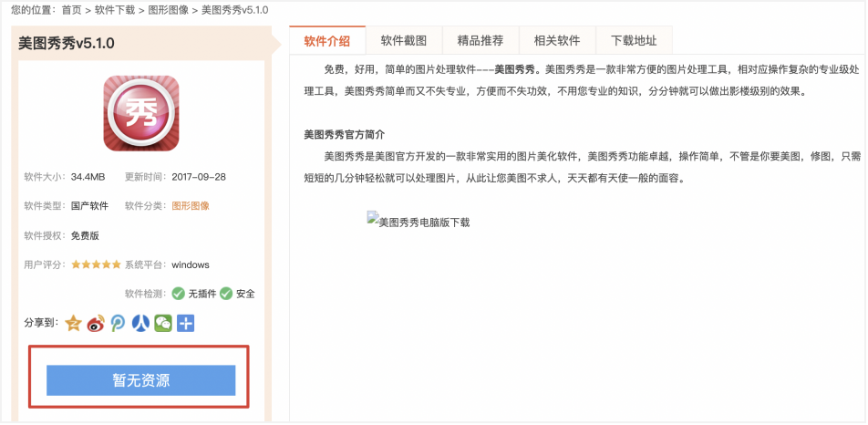Open the 精品推荐 tab
The height and width of the screenshot is (425, 868).
click(480, 40)
